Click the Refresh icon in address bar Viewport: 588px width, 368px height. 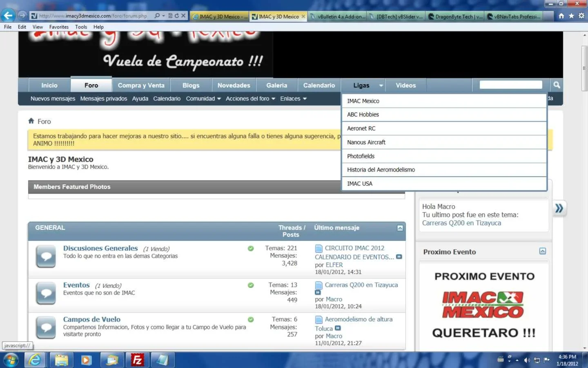click(177, 16)
